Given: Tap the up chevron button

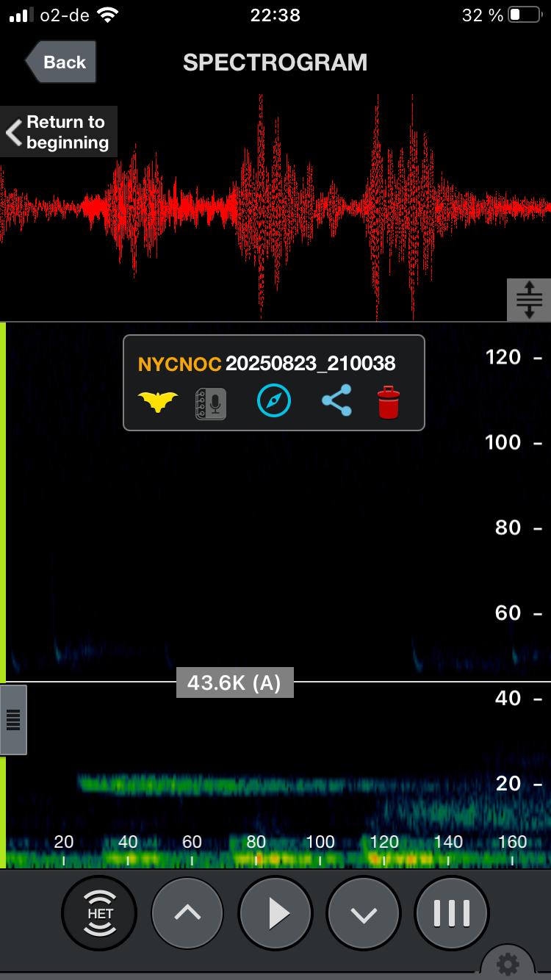Looking at the screenshot, I should pos(188,914).
